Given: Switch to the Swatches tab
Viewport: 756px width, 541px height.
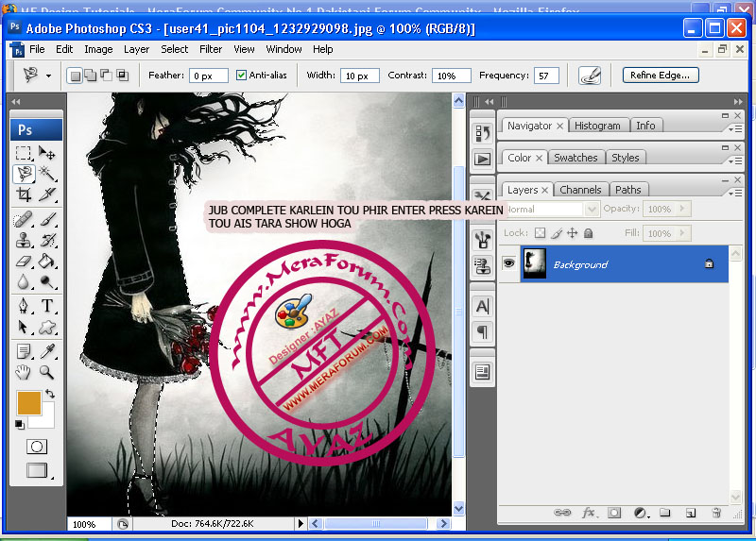Looking at the screenshot, I should click(576, 158).
